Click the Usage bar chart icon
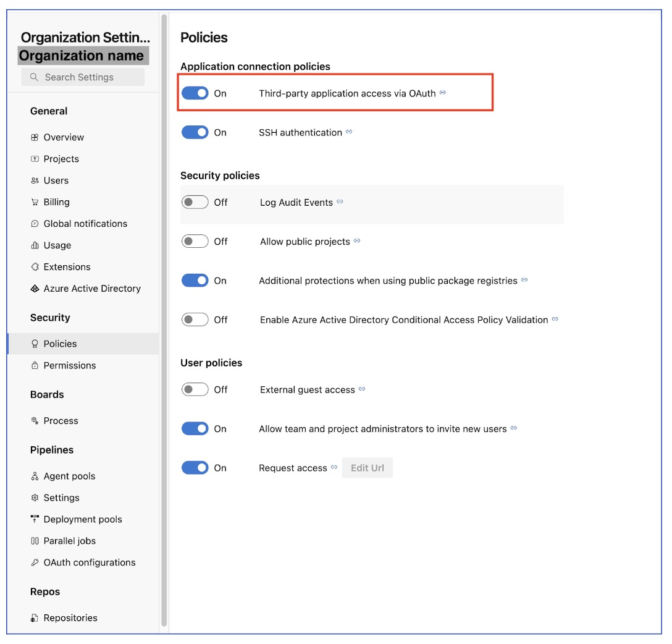Screen dimensions: 672x644 coord(35,245)
